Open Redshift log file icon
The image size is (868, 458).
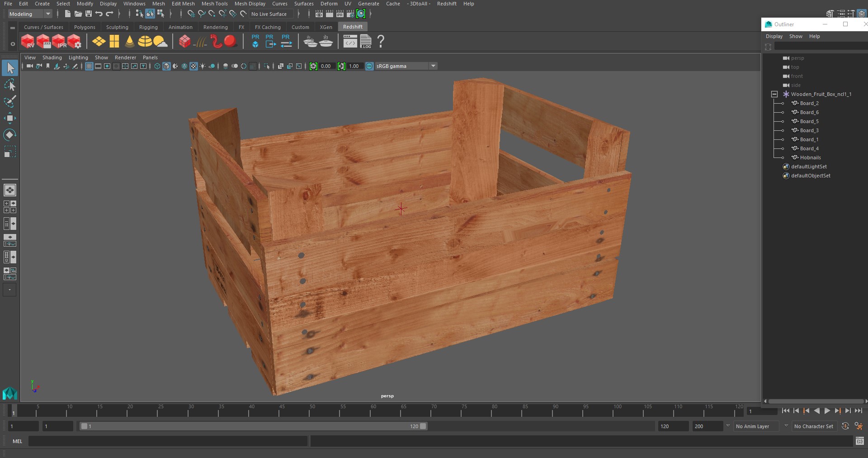pos(366,42)
